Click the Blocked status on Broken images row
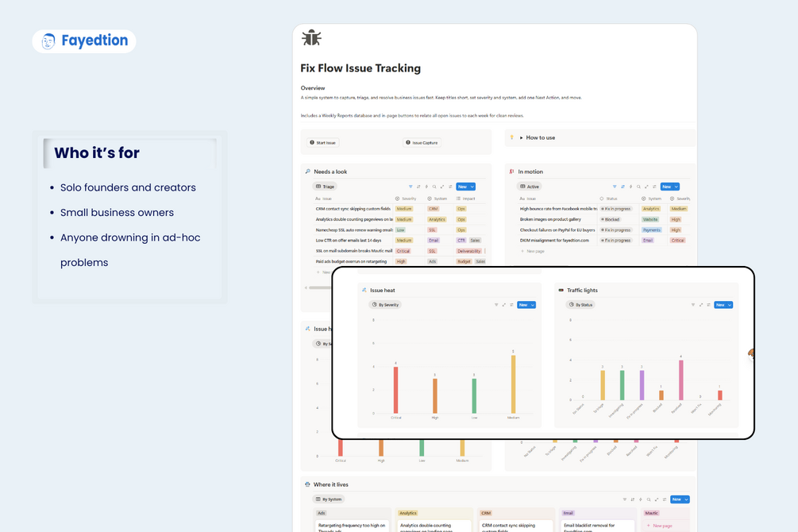 pos(610,219)
